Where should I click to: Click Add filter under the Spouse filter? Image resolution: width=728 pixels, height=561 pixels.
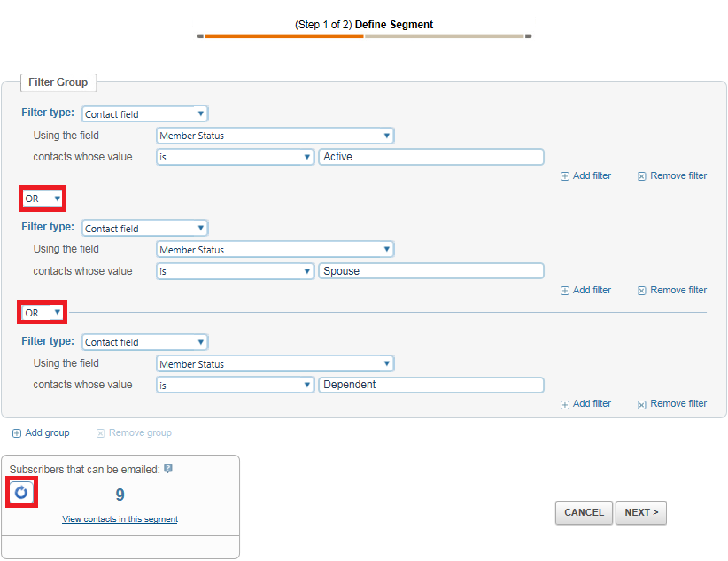click(x=585, y=290)
